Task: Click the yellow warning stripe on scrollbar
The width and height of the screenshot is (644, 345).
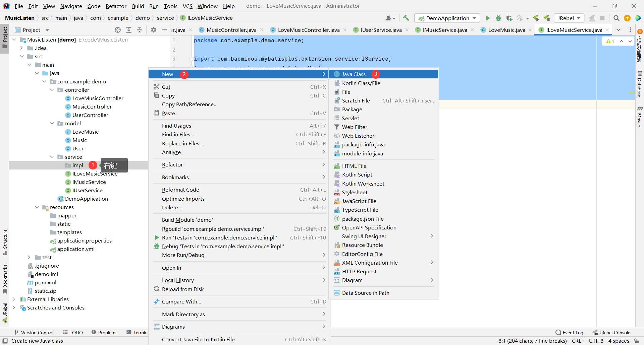Action: (632, 93)
